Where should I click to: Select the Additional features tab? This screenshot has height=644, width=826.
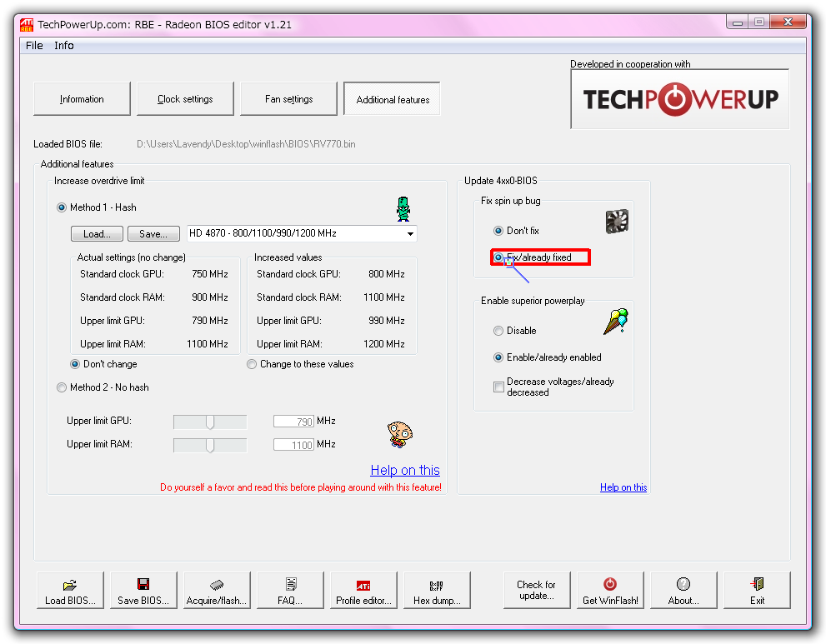[392, 99]
